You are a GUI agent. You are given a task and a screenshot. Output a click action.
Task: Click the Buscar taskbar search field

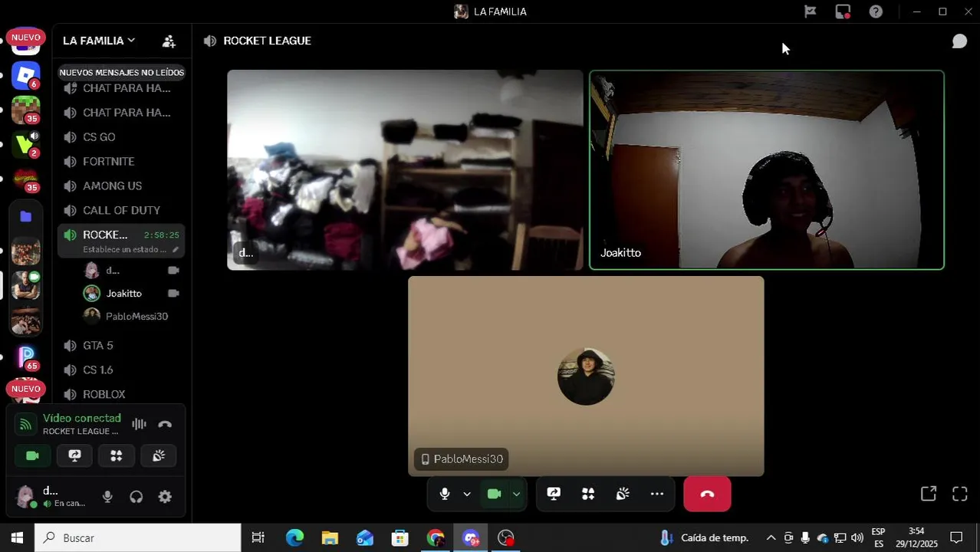[138, 538]
